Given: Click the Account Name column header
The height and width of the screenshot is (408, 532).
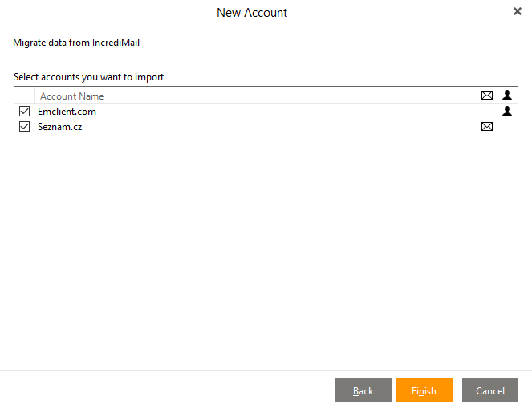Looking at the screenshot, I should pyautogui.click(x=72, y=96).
